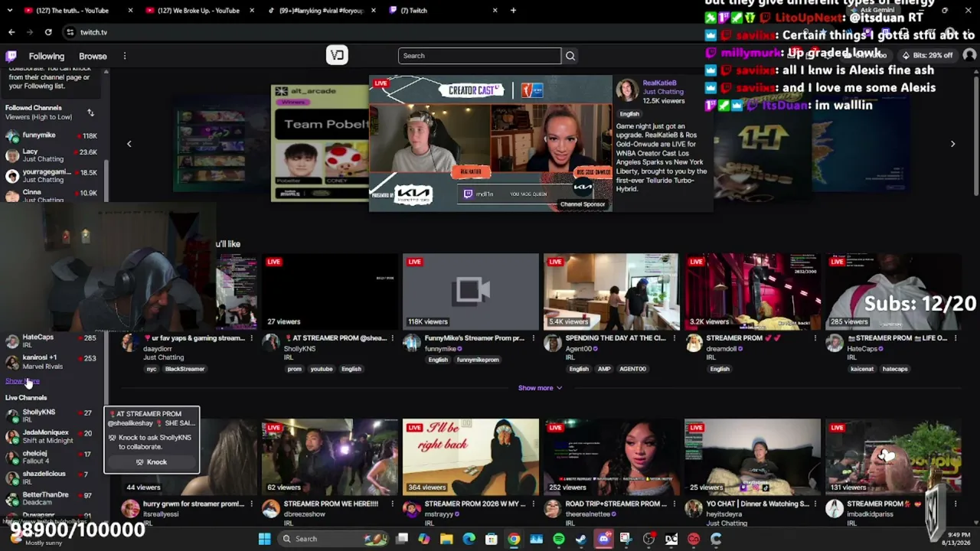Open Microsoft Store from the taskbar

point(492,539)
